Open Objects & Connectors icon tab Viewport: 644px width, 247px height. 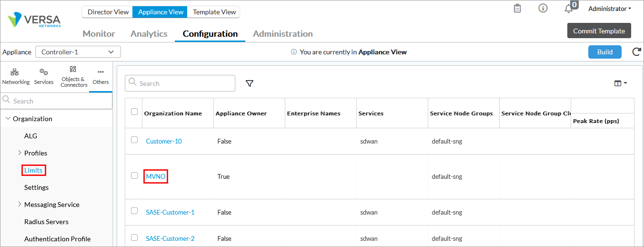tap(73, 76)
